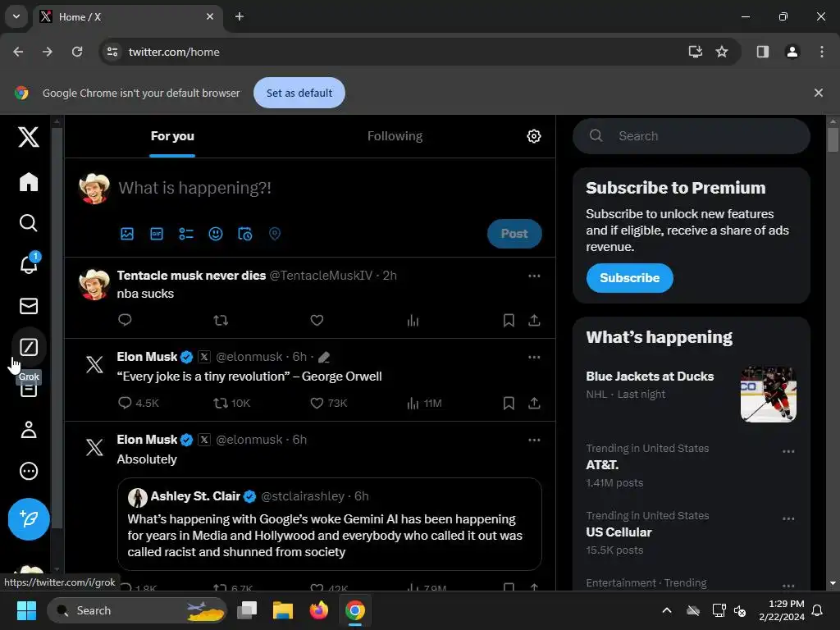Show hidden system tray icons
This screenshot has width=840, height=630.
(x=667, y=610)
